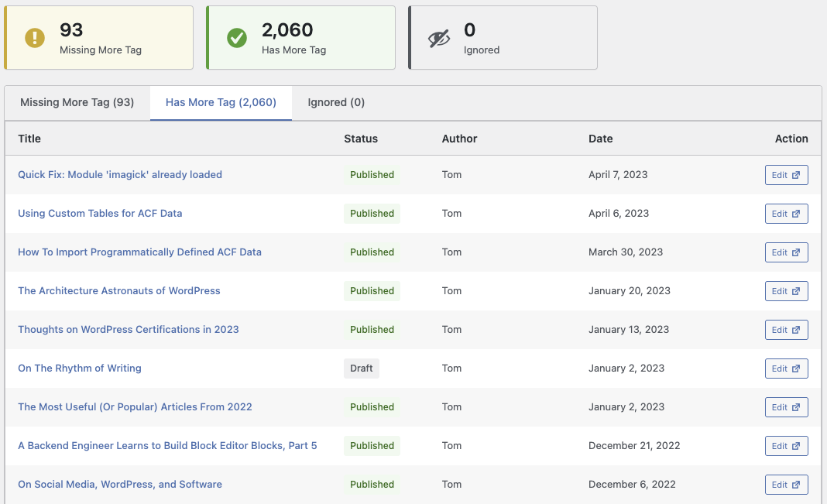Screen dimensions: 827x504
Task: Click the external-link icon in the last Edit button
Action: (x=797, y=485)
